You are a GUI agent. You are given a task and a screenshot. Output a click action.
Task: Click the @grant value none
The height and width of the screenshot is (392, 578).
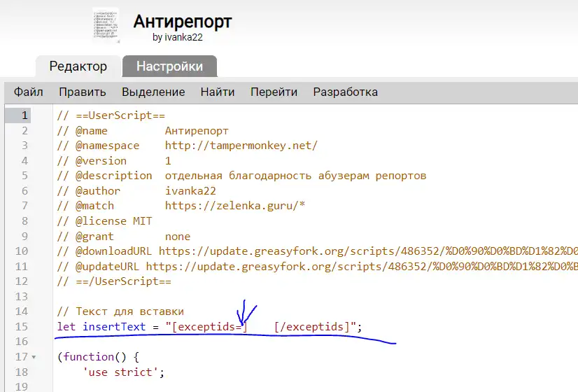pos(178,237)
